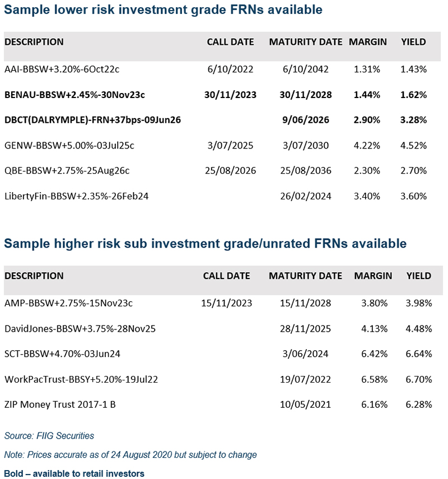Select LibertyFin-BBSW+2.35%-26Feb24 description
The image size is (448, 479).
pos(76,196)
